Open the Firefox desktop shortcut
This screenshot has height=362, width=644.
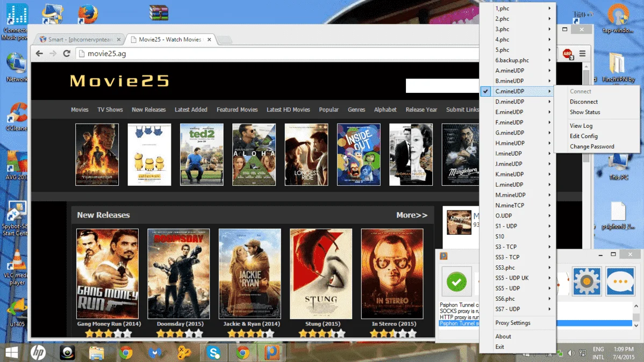point(88,14)
